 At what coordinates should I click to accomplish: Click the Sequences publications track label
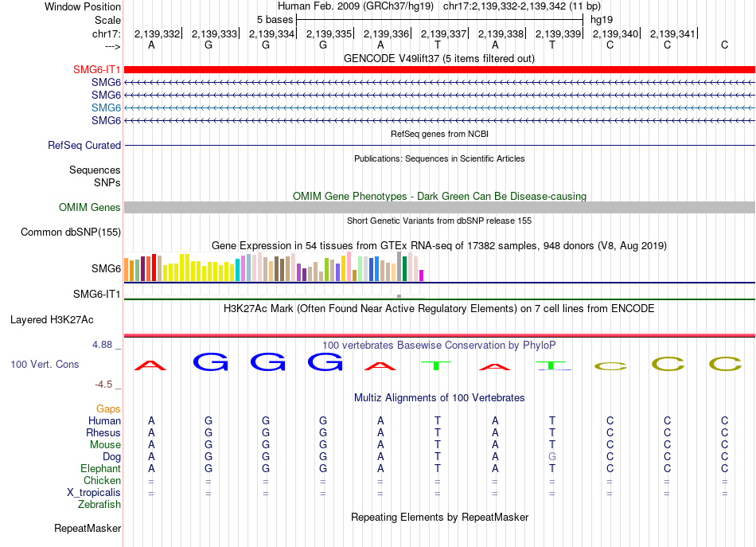95,170
